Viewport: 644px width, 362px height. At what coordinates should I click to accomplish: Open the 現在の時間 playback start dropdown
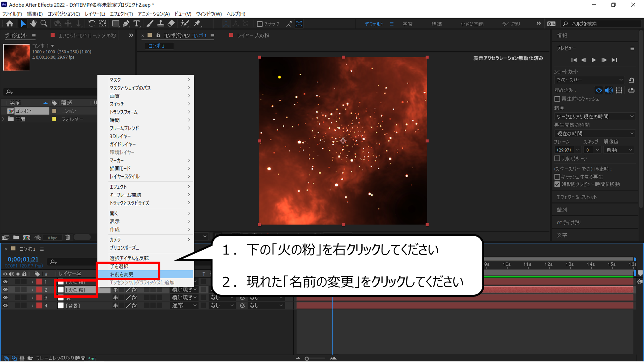pyautogui.click(x=595, y=134)
